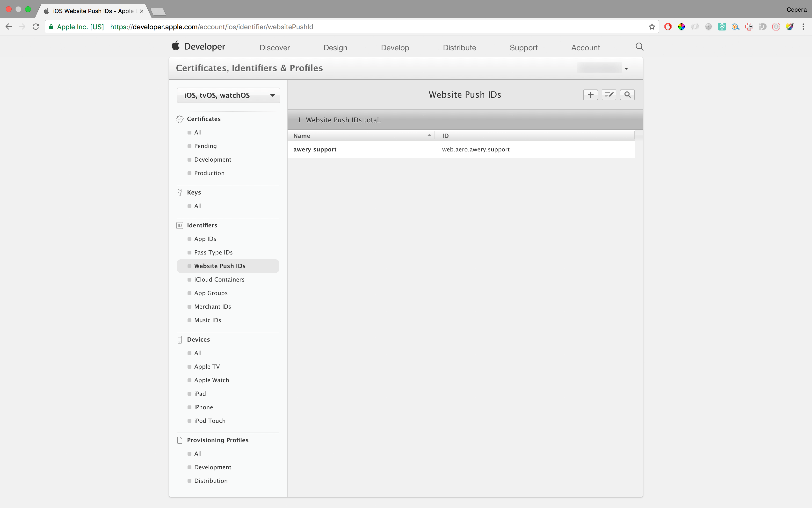Select Distribution provisioning profiles
Image resolution: width=812 pixels, height=508 pixels.
(211, 481)
